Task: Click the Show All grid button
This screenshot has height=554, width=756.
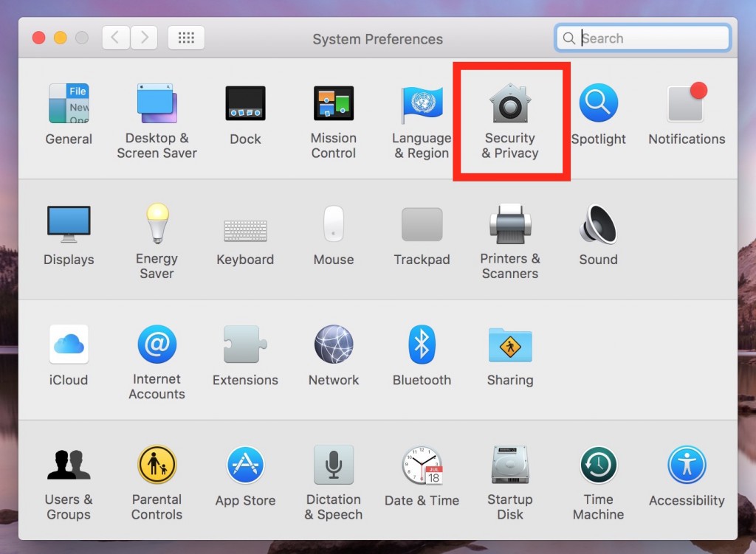Action: [x=186, y=38]
